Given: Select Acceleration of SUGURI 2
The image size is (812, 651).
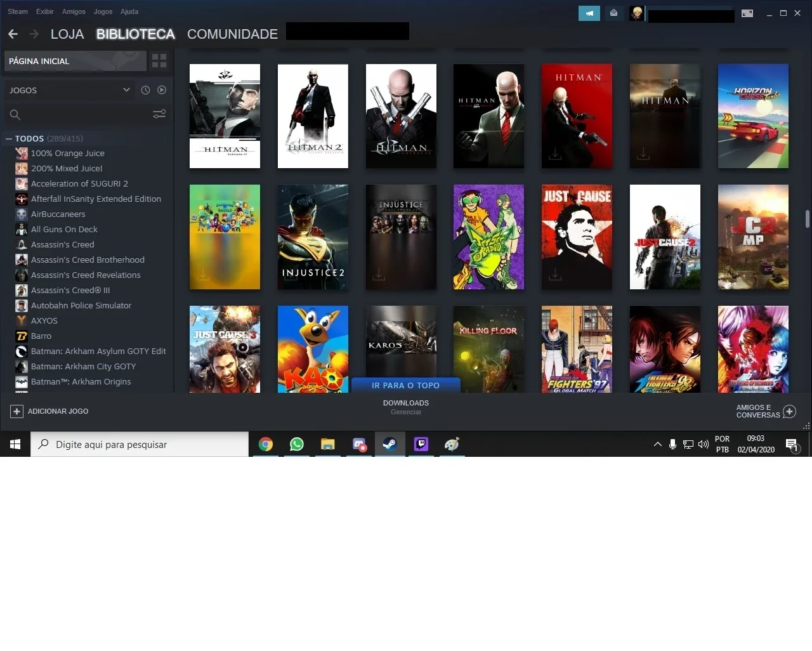Looking at the screenshot, I should 72,183.
